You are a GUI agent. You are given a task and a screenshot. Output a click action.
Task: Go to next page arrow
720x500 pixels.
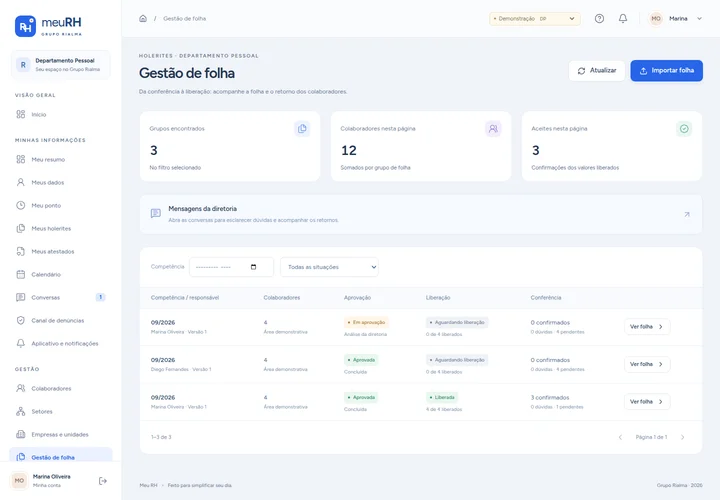[x=682, y=437]
